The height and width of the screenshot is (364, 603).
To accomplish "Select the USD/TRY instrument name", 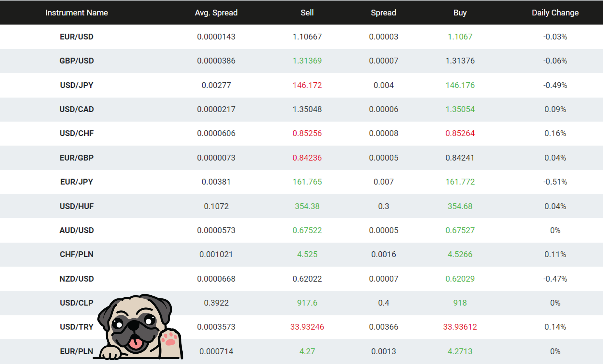I will [x=77, y=327].
